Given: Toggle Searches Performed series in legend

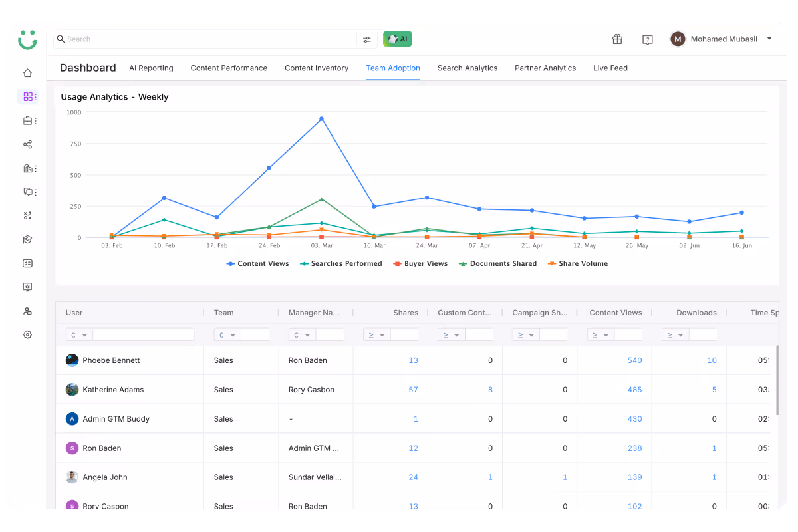Looking at the screenshot, I should [341, 264].
